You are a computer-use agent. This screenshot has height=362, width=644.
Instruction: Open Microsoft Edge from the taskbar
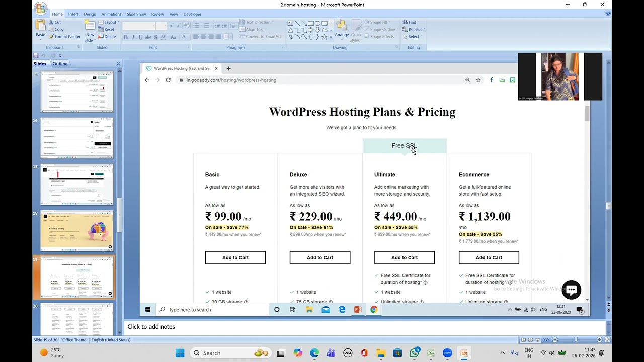314,353
